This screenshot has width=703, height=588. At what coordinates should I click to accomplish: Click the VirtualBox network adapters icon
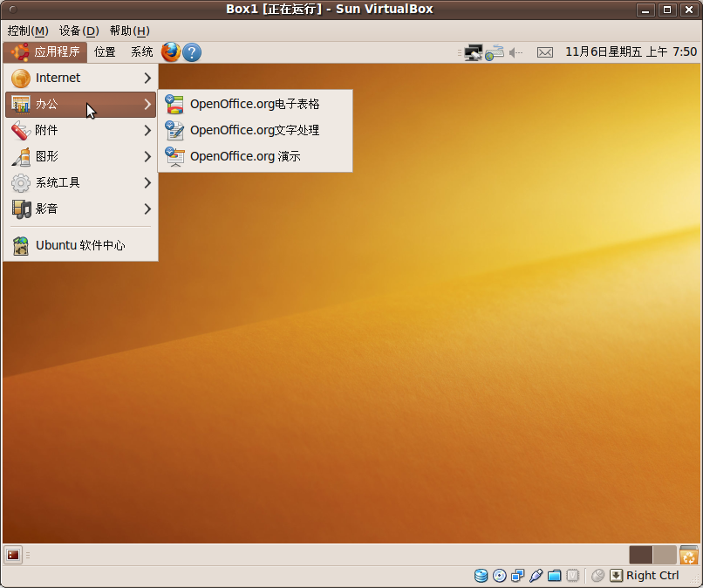tap(518, 576)
